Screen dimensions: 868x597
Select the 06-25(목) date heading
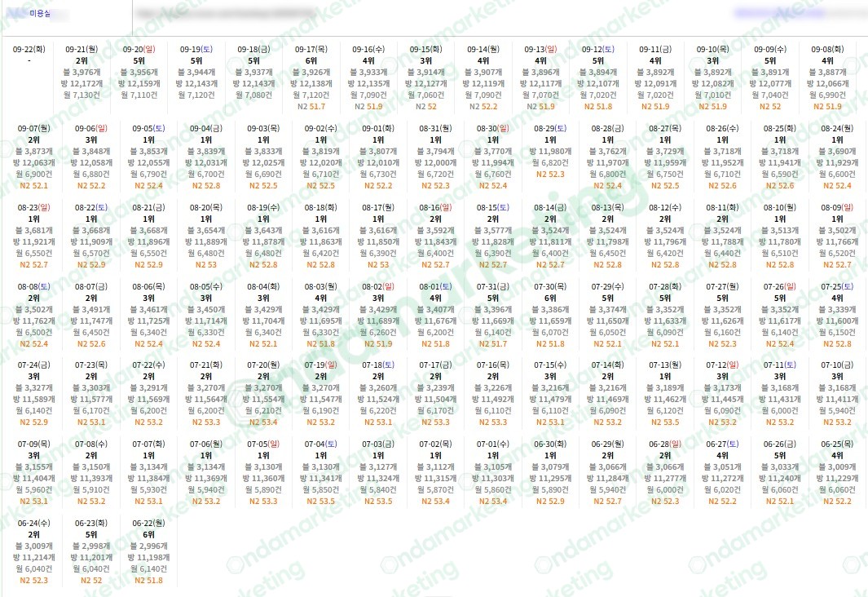[837, 444]
